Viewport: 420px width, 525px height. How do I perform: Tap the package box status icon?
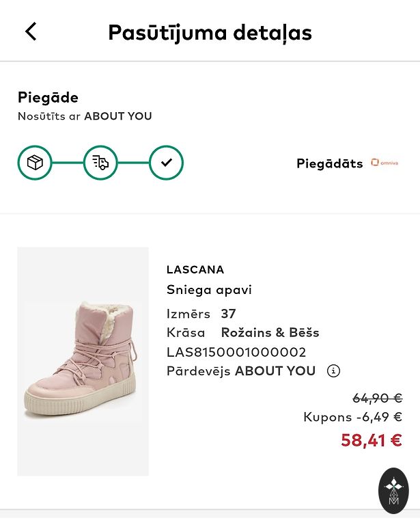[35, 163]
